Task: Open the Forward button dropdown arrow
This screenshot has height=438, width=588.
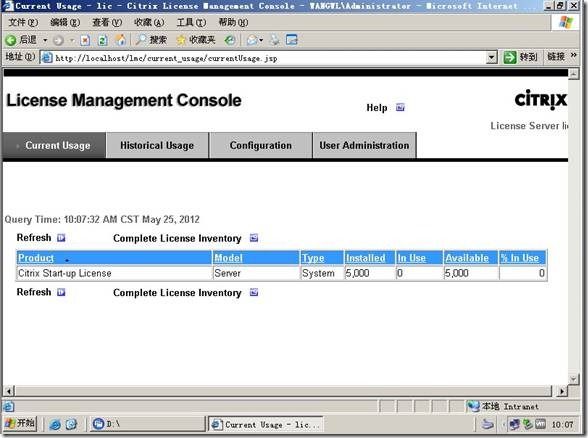Action: tap(72, 40)
